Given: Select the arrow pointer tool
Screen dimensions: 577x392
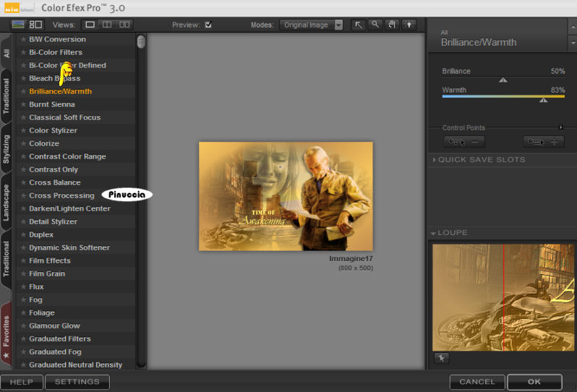Looking at the screenshot, I should (x=359, y=25).
